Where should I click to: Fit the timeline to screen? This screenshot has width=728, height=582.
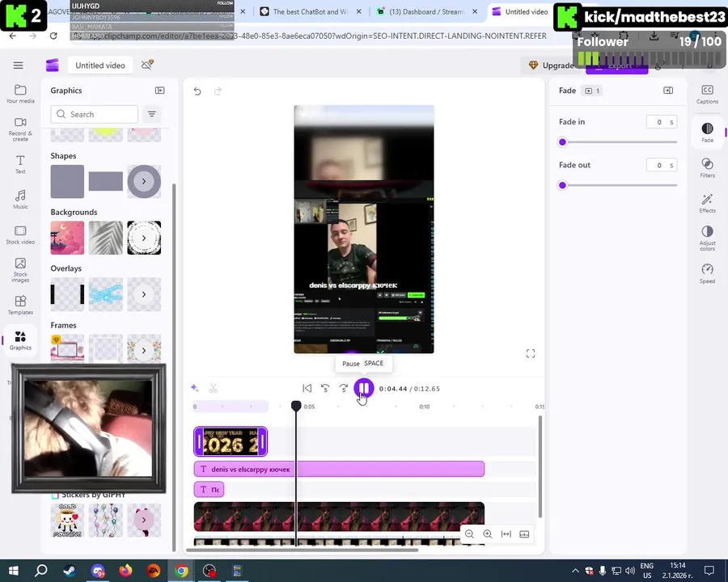pyautogui.click(x=506, y=533)
